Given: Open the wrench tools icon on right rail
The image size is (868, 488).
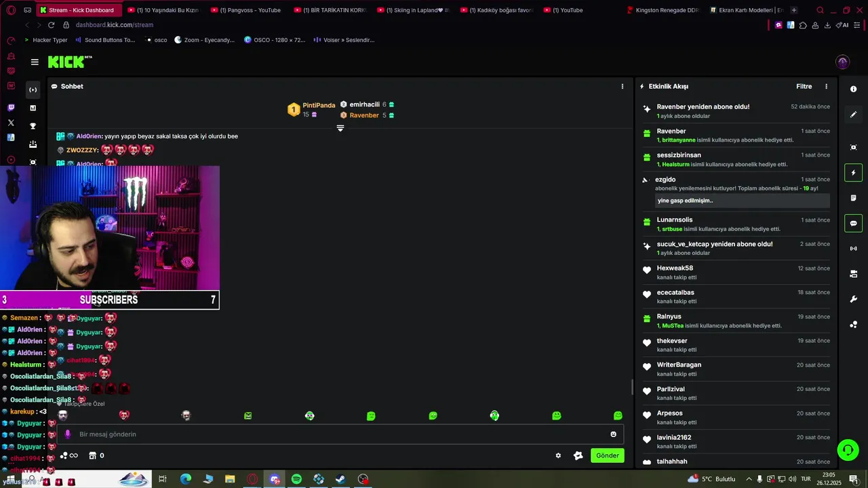Looking at the screenshot, I should click(x=853, y=299).
